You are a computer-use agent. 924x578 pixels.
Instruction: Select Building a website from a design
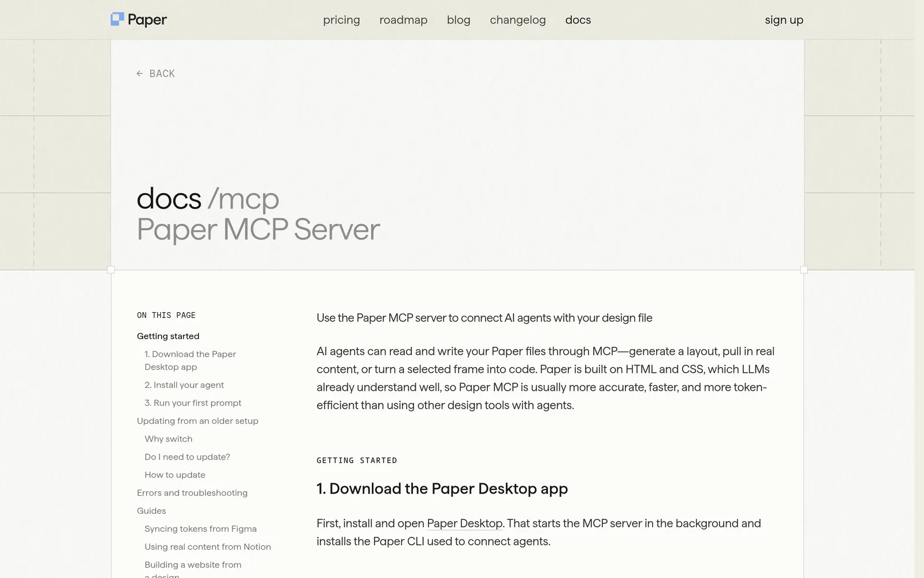pyautogui.click(x=193, y=569)
